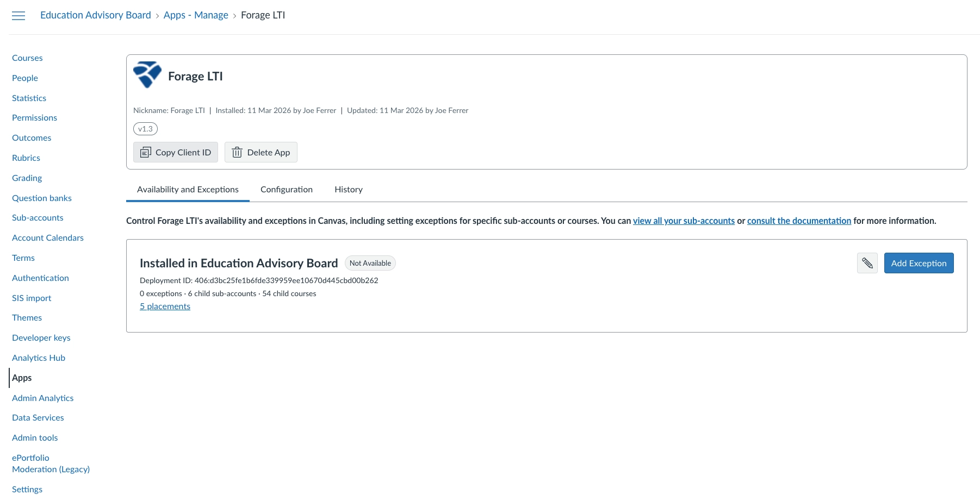Follow view all your sub-accounts link
The width and height of the screenshot is (980, 501).
tap(684, 221)
